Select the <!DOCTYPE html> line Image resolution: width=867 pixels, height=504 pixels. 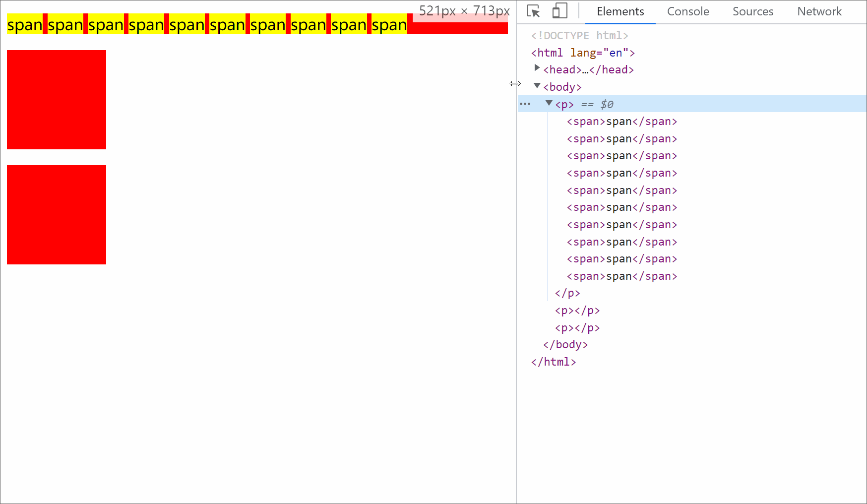579,36
